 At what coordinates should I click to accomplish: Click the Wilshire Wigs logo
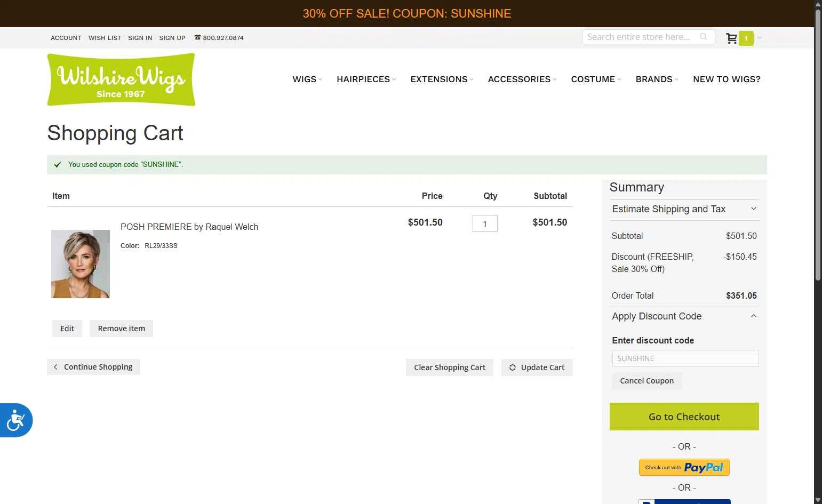click(121, 79)
